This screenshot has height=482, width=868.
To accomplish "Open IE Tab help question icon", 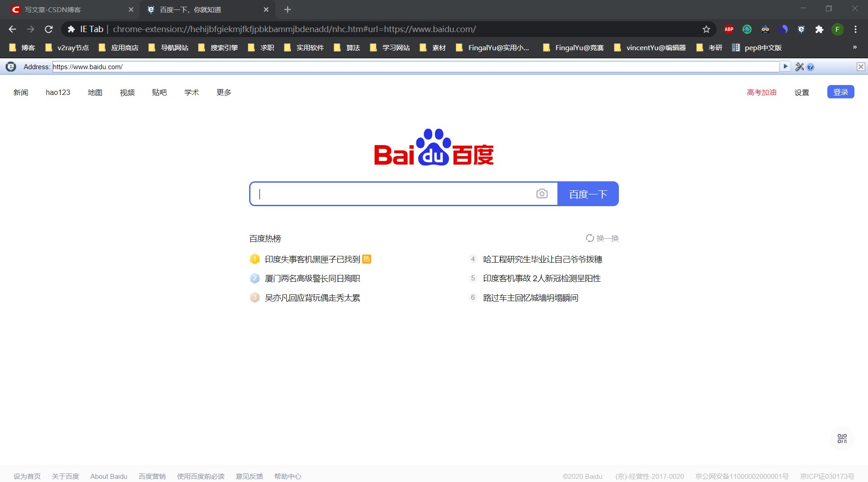I will click(810, 67).
